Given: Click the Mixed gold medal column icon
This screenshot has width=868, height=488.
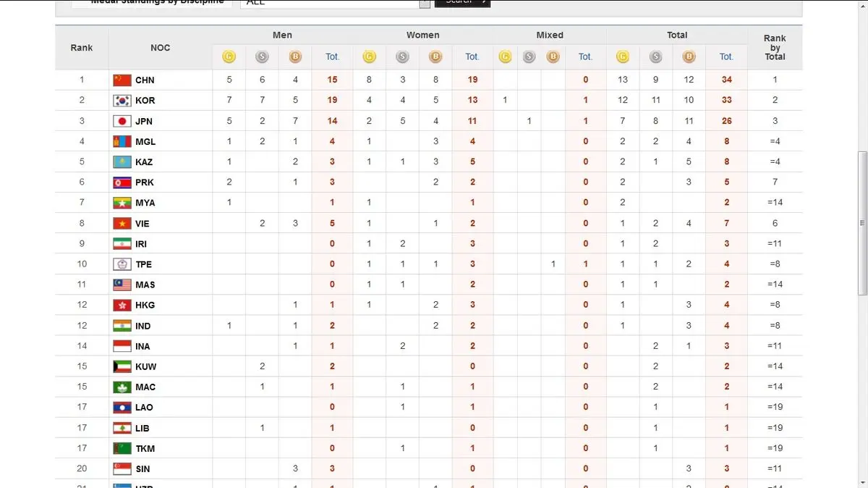Looking at the screenshot, I should tap(505, 56).
